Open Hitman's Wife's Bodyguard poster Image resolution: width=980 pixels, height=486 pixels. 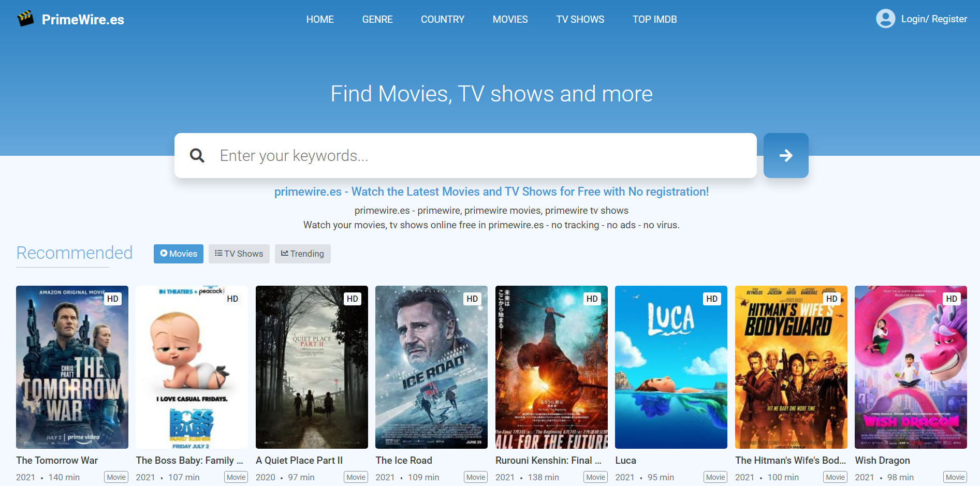[791, 367]
